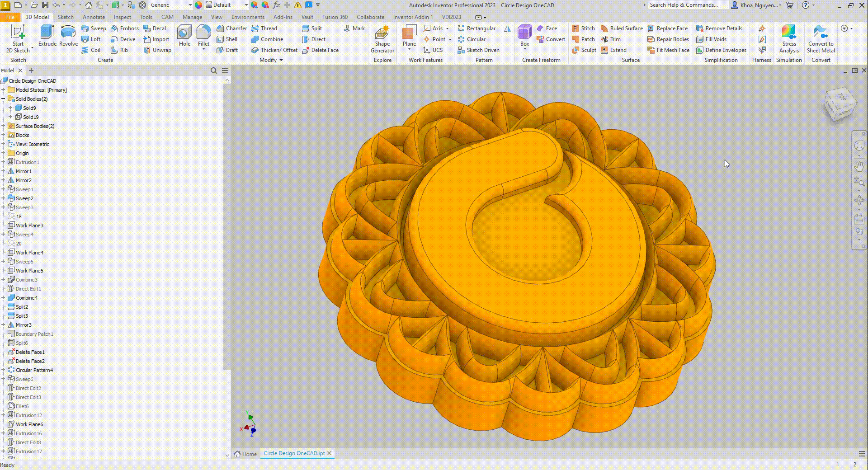Open the File menu
Viewport: 868px width, 470px height.
pyautogui.click(x=10, y=17)
